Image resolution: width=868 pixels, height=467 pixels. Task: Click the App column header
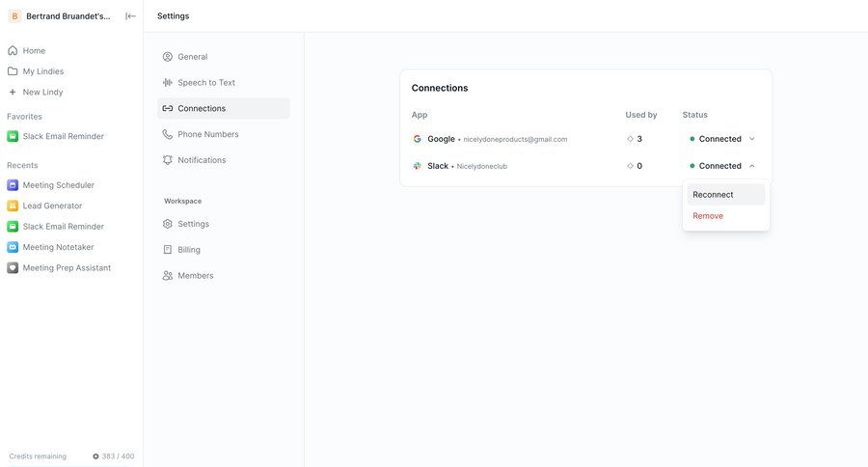tap(420, 115)
